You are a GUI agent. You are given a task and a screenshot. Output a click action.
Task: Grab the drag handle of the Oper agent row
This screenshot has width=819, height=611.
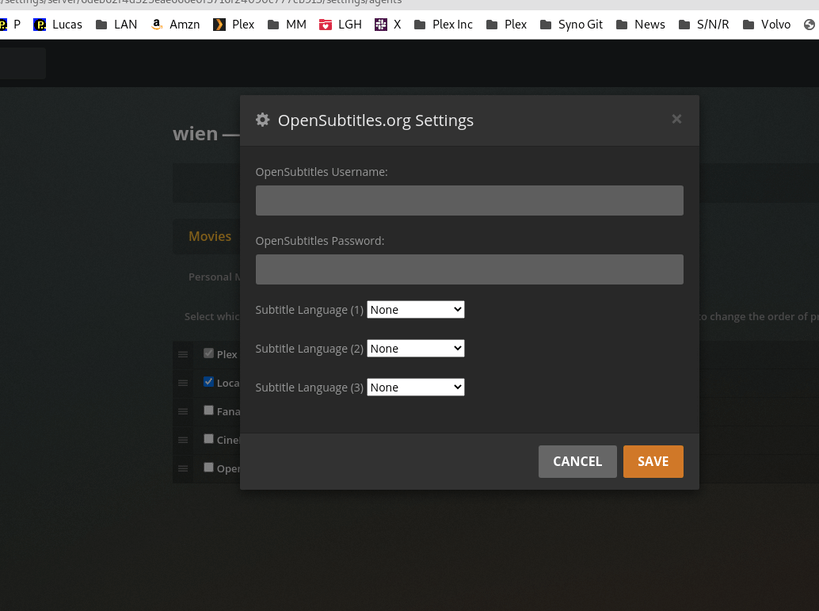click(183, 468)
